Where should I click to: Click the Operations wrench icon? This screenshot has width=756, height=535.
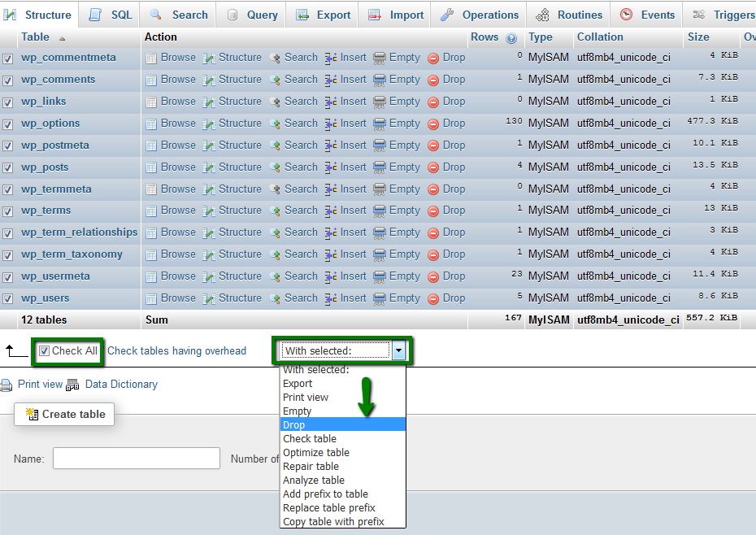coord(447,15)
